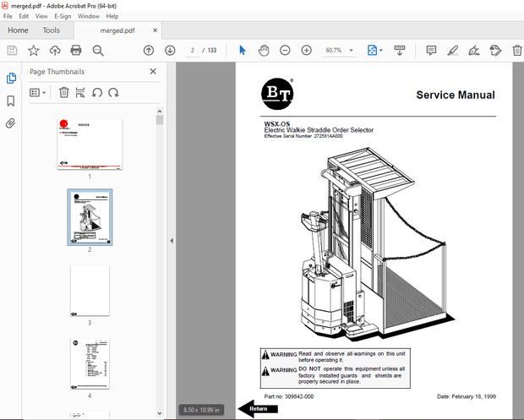The height and width of the screenshot is (420, 524).
Task: Click the scrolling mode keyboard icon
Action: point(400,51)
